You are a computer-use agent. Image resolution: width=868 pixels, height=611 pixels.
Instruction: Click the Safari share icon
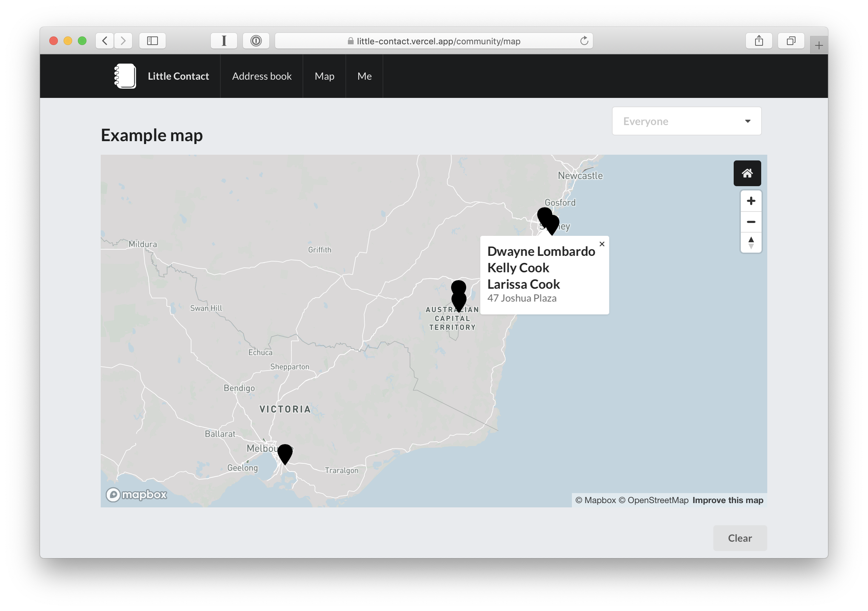758,41
